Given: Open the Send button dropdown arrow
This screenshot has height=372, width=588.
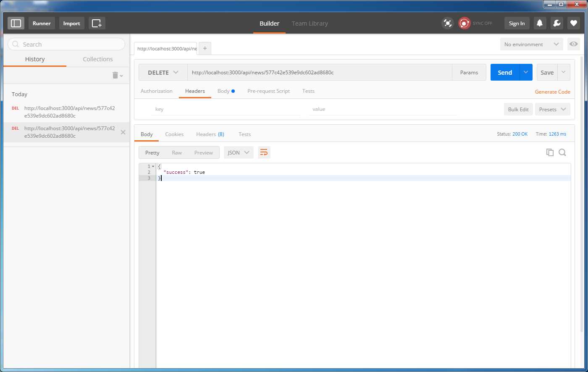Looking at the screenshot, I should (x=526, y=72).
